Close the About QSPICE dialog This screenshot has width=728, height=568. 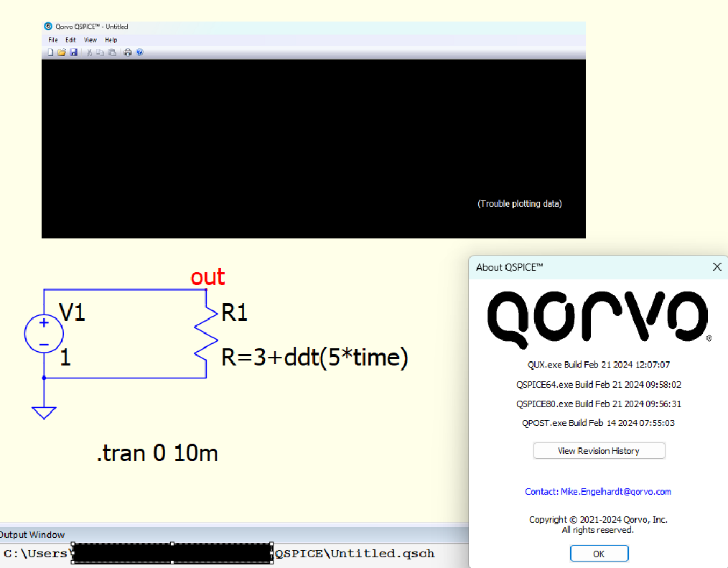(717, 266)
